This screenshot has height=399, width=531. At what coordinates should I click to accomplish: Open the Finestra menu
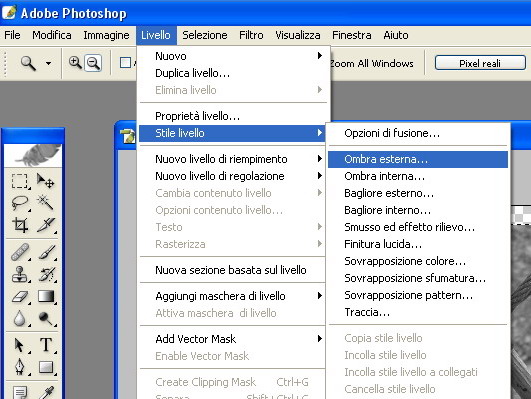pyautogui.click(x=352, y=35)
